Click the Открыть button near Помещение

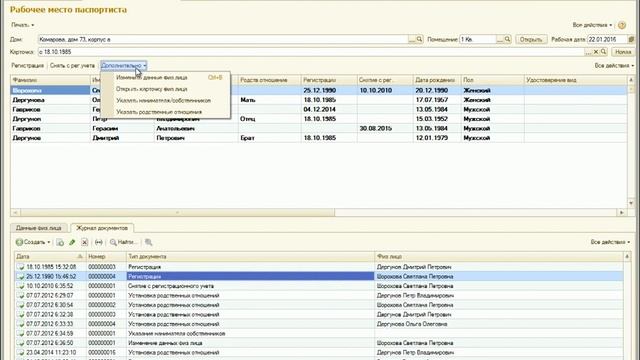(x=531, y=40)
